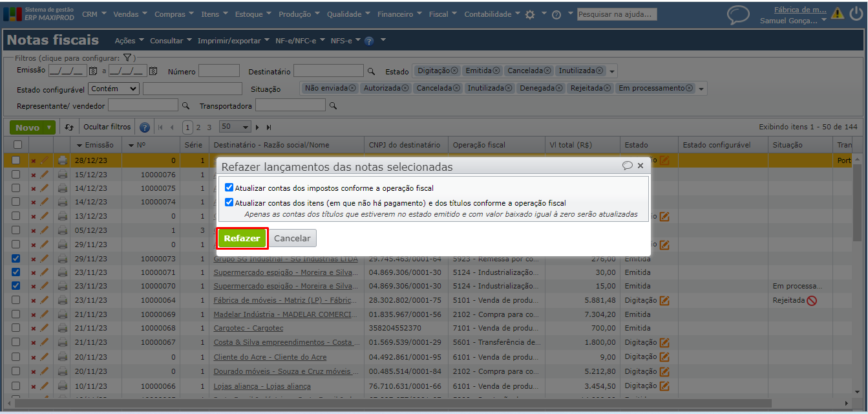This screenshot has height=414, width=868.
Task: Close the Refazer lançamentos dialog
Action: pyautogui.click(x=640, y=166)
